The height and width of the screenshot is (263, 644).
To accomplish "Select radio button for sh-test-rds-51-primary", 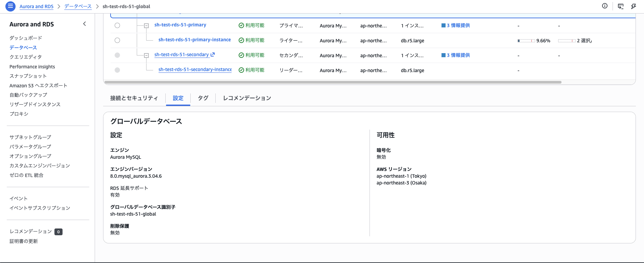I will point(117,25).
